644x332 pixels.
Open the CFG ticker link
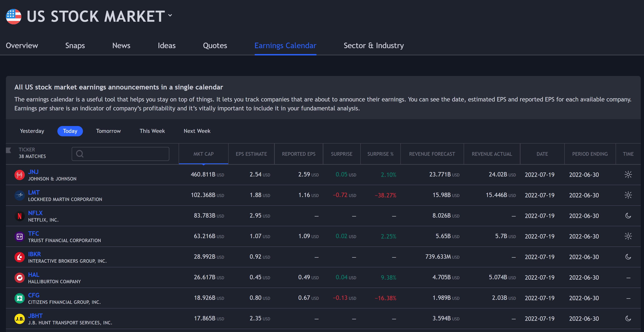coord(34,295)
